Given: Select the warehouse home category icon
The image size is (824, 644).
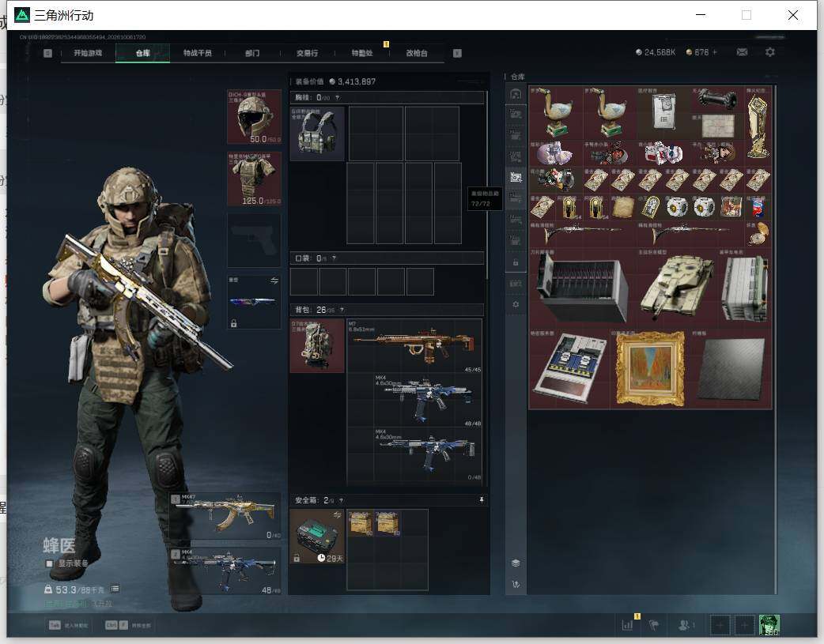Looking at the screenshot, I should 516,94.
